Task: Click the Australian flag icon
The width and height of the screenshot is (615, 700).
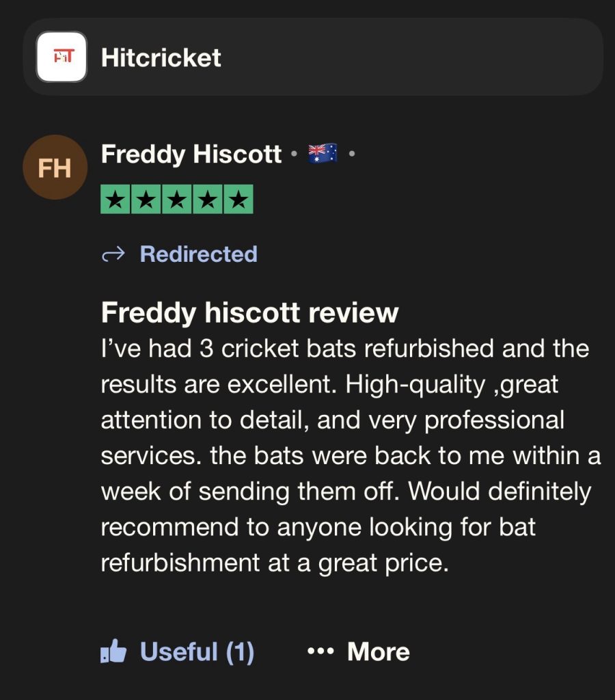Action: (x=323, y=154)
